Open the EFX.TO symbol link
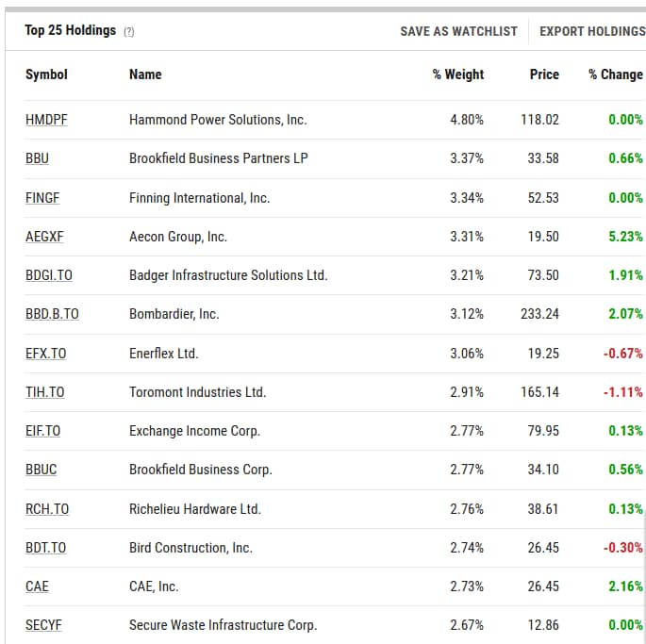Viewport: 646px width, 644px height. pyautogui.click(x=45, y=354)
